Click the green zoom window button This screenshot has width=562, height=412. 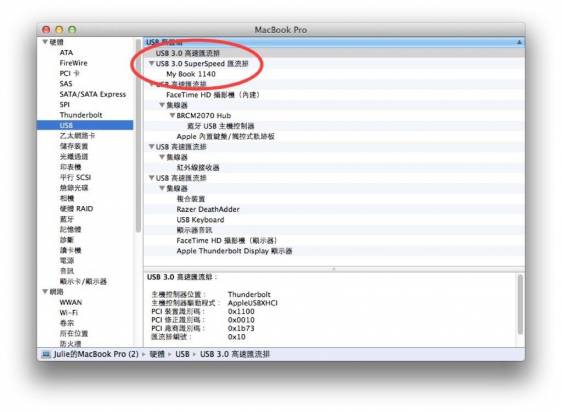click(x=72, y=29)
